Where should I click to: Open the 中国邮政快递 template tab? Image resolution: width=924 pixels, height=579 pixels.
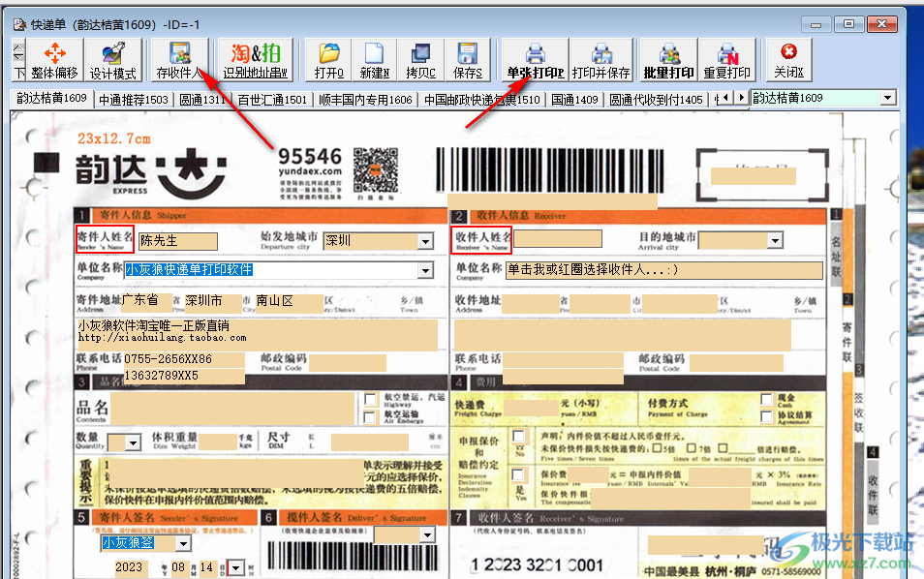[482, 100]
